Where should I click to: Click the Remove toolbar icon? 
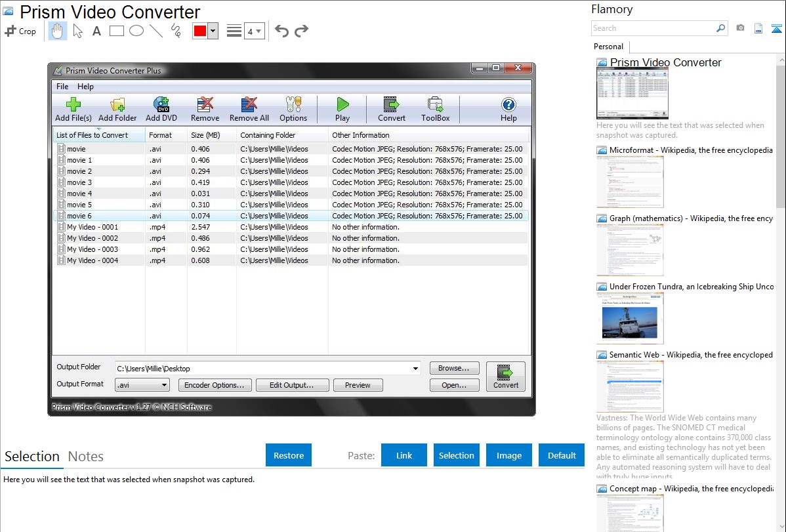205,110
